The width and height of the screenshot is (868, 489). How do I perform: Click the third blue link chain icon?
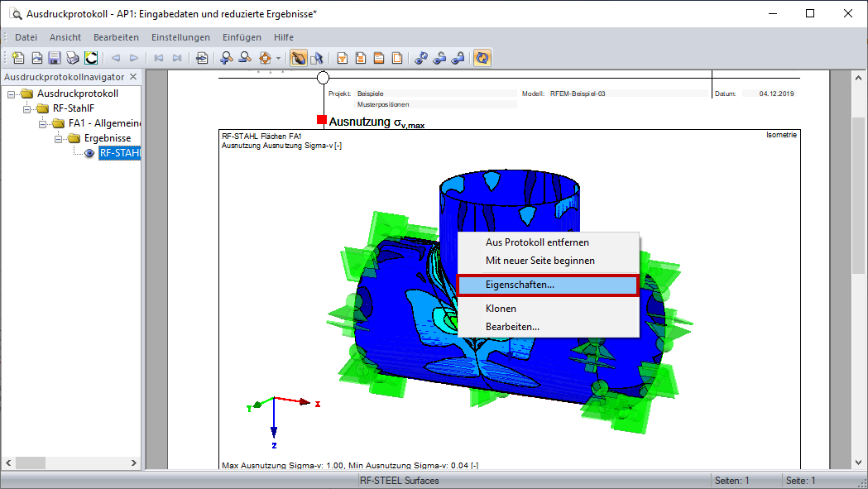click(x=458, y=58)
